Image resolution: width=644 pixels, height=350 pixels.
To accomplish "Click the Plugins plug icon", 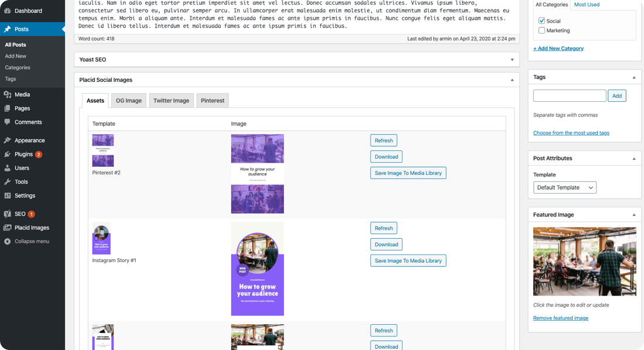I will [x=8, y=154].
